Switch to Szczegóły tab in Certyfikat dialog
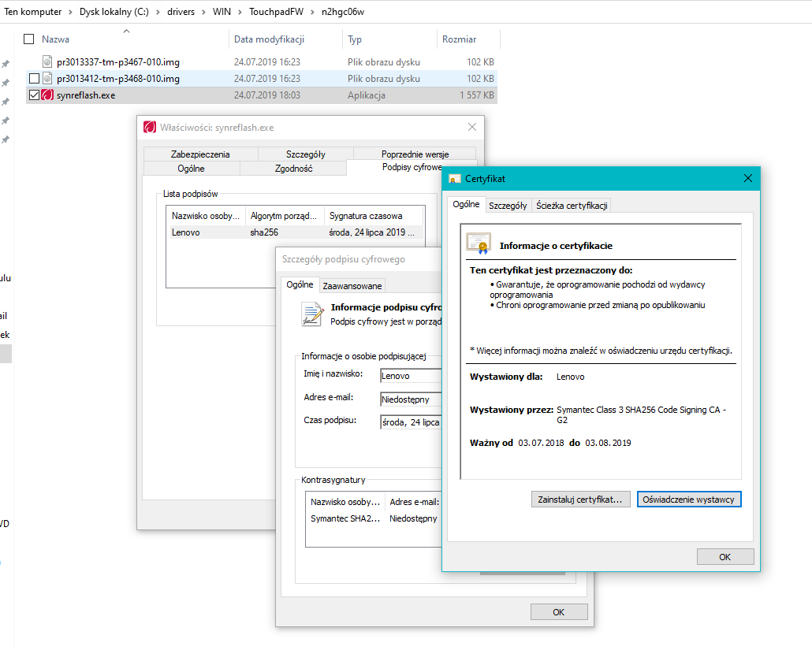Screen dimensions: 812x650 coord(508,206)
